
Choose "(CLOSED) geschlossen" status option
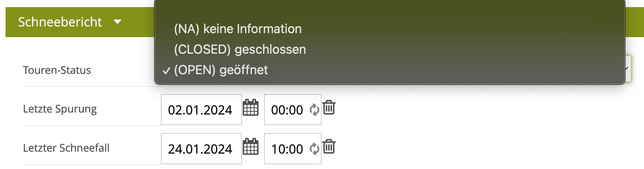click(x=240, y=49)
